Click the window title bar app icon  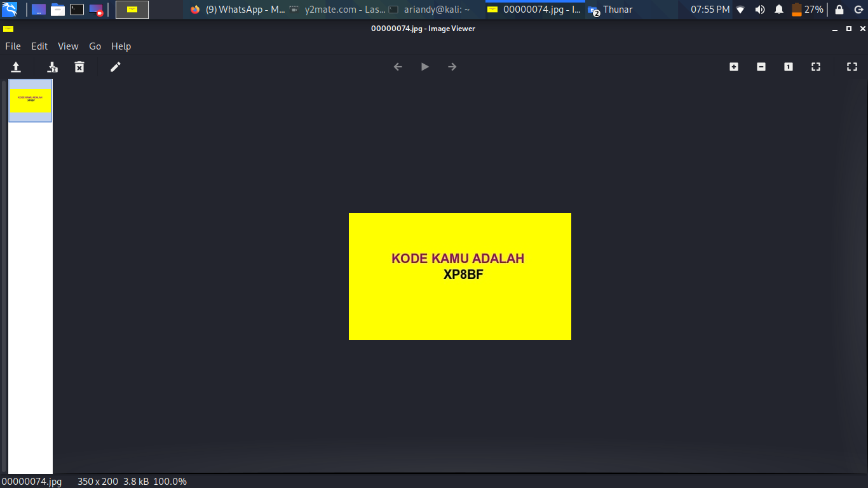[8, 29]
